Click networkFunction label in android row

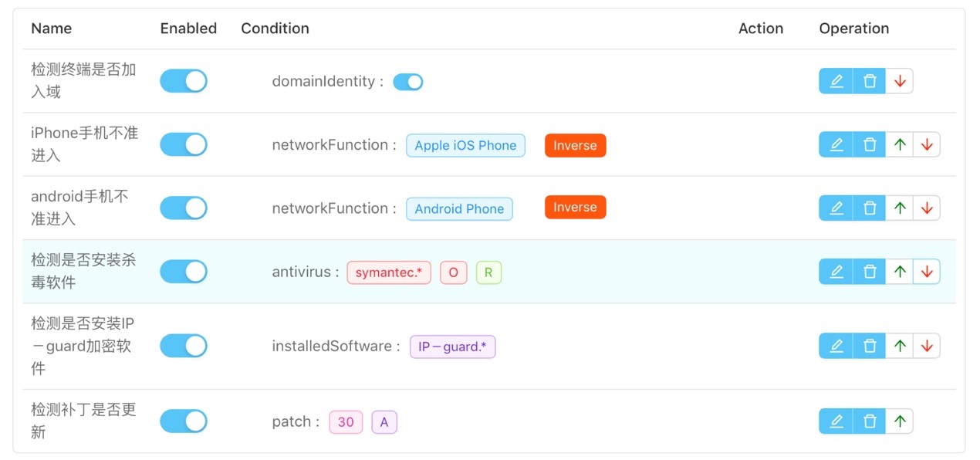click(x=334, y=208)
